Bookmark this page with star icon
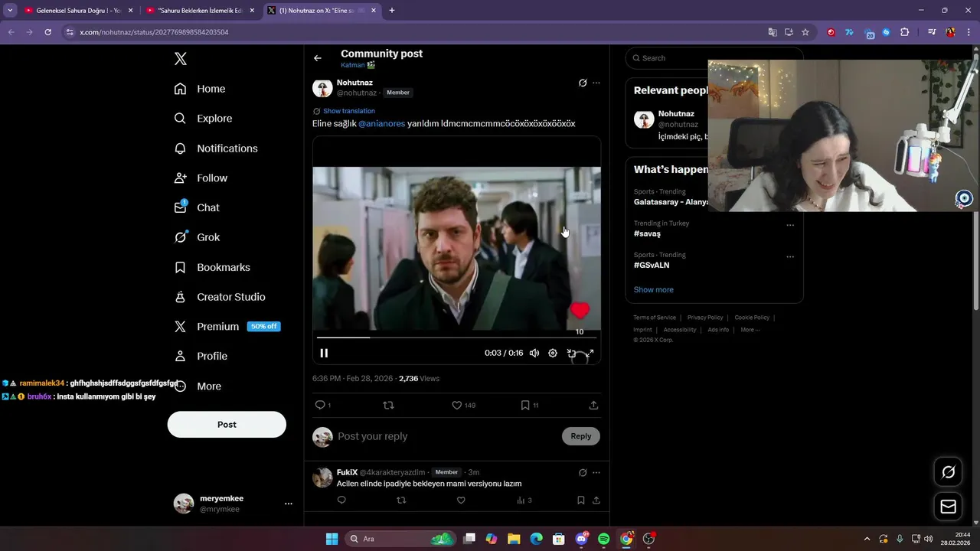The width and height of the screenshot is (980, 551). (x=805, y=32)
